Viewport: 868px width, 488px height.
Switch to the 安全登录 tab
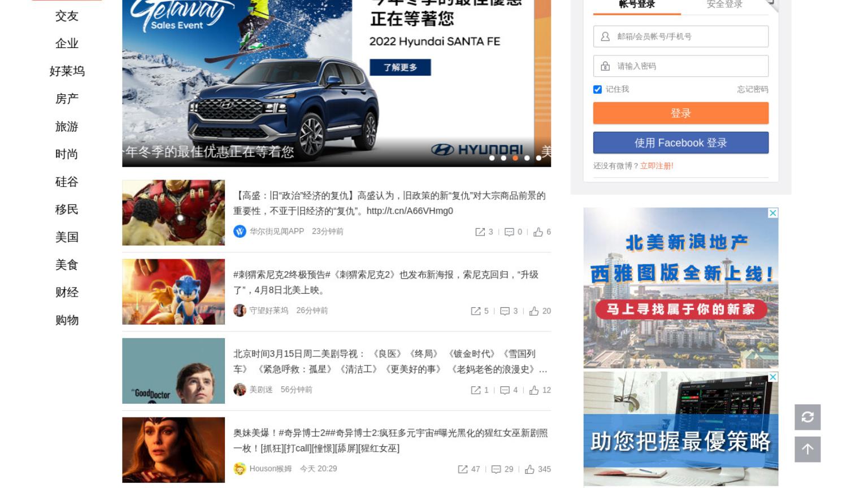pyautogui.click(x=724, y=5)
